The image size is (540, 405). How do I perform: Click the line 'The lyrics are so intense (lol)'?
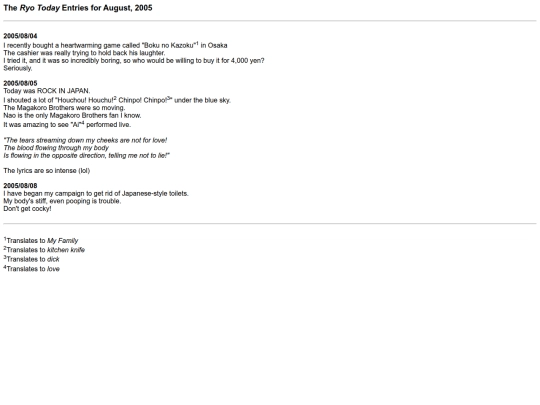click(46, 170)
